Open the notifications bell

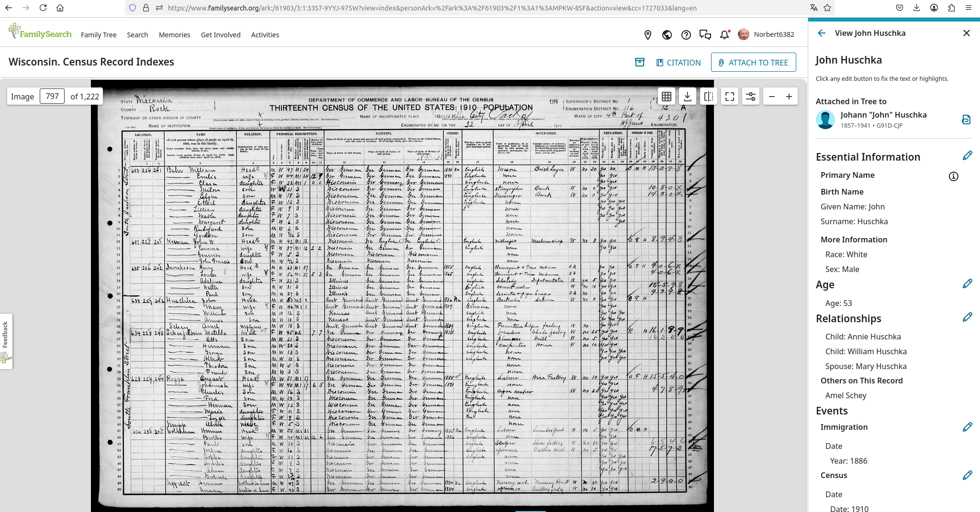[724, 34]
